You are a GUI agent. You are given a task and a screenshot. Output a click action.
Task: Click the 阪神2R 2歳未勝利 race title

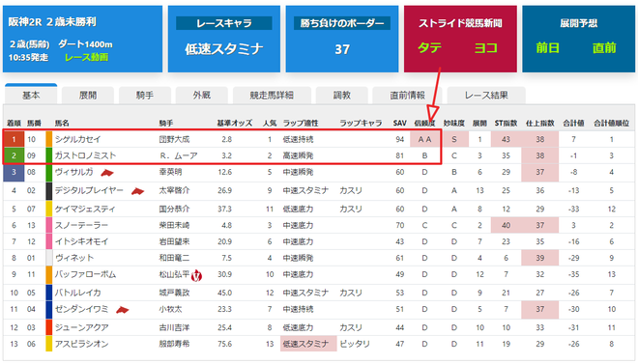52,21
